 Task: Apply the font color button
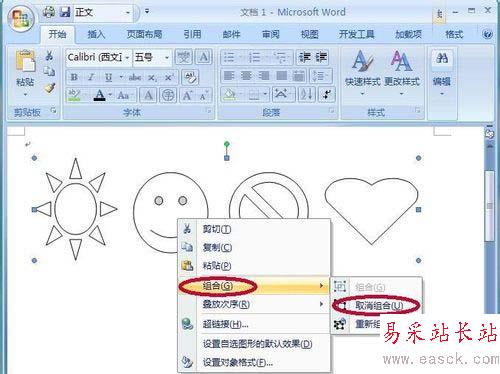(99, 95)
